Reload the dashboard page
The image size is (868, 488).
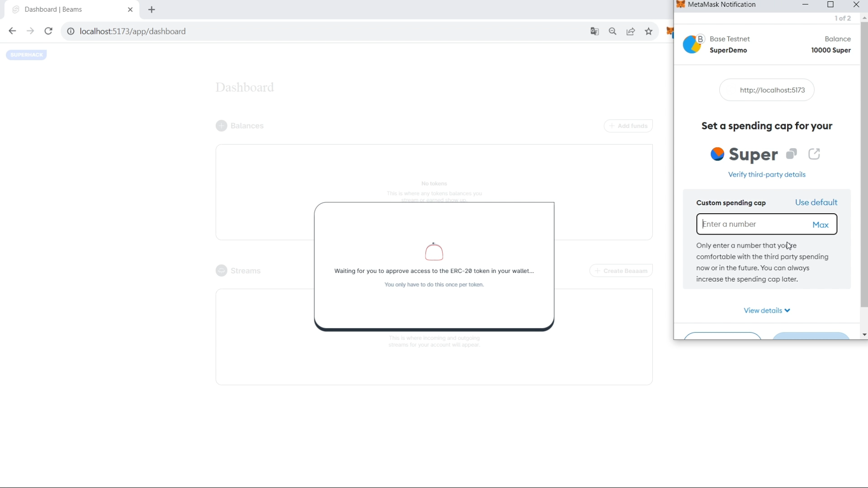click(x=48, y=31)
